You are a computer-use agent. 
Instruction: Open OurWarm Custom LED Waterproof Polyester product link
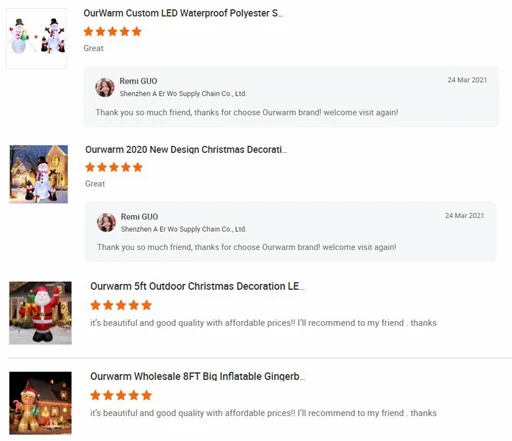click(183, 13)
